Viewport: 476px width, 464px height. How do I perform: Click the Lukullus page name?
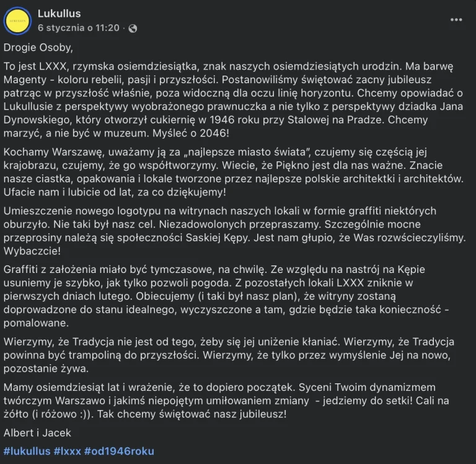[59, 14]
